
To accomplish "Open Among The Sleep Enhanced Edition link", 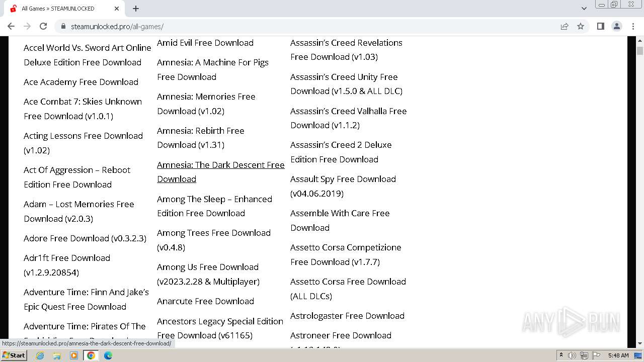I will 214,206.
